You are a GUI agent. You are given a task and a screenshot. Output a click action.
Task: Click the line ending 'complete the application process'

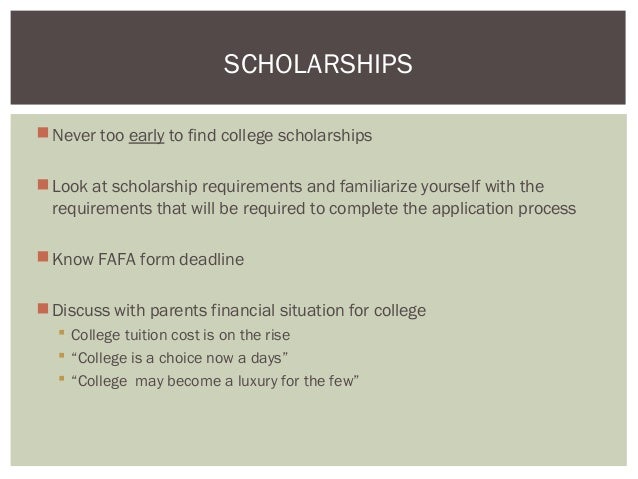click(314, 210)
